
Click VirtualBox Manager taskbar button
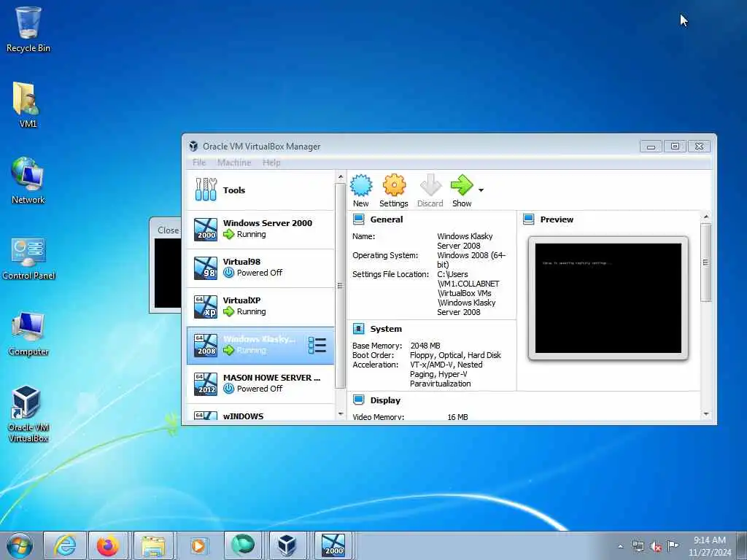pyautogui.click(x=287, y=545)
